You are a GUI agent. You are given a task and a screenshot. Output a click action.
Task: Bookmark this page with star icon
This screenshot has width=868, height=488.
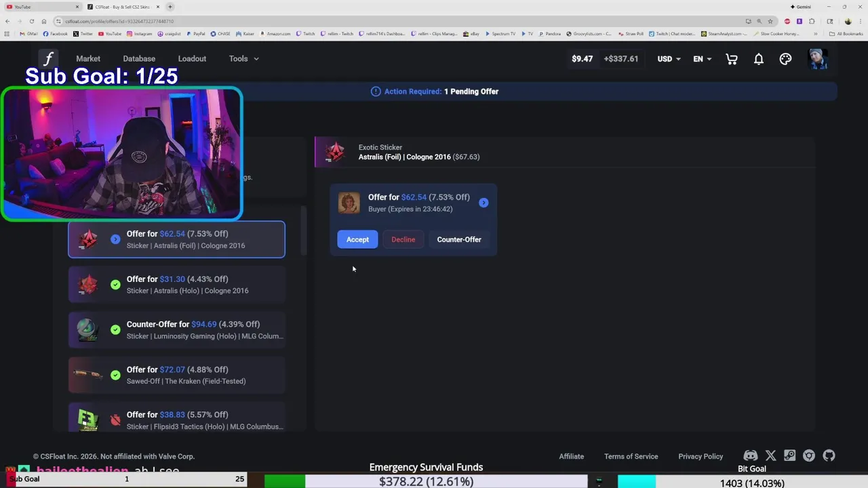click(x=770, y=21)
